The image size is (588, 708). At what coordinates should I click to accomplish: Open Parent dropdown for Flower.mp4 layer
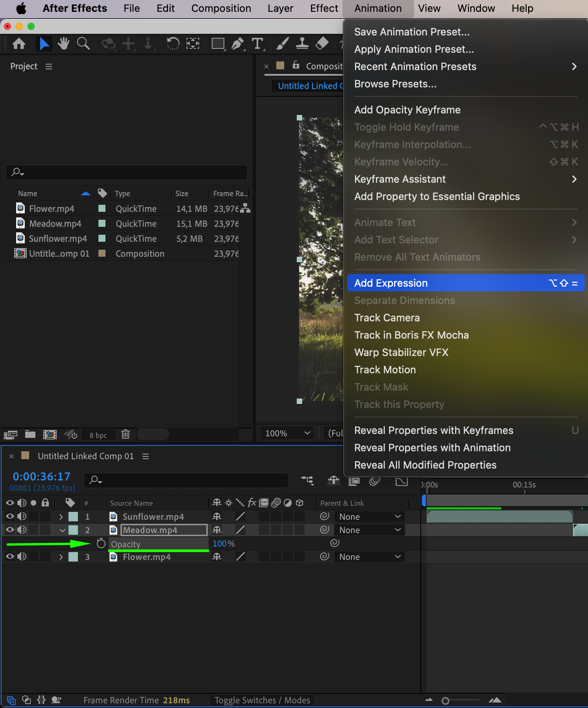point(370,557)
